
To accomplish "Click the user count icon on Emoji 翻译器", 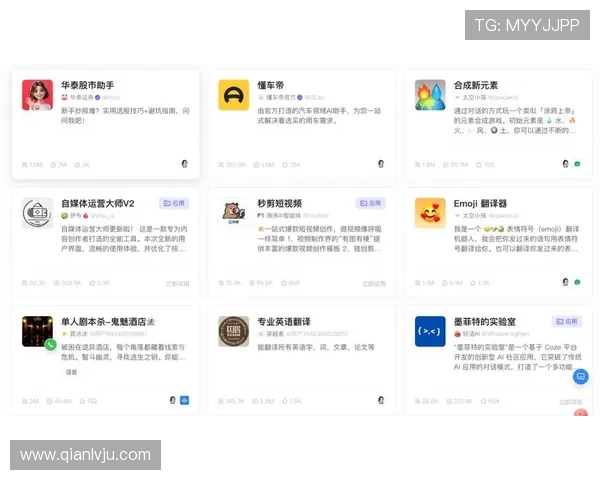I will point(417,283).
